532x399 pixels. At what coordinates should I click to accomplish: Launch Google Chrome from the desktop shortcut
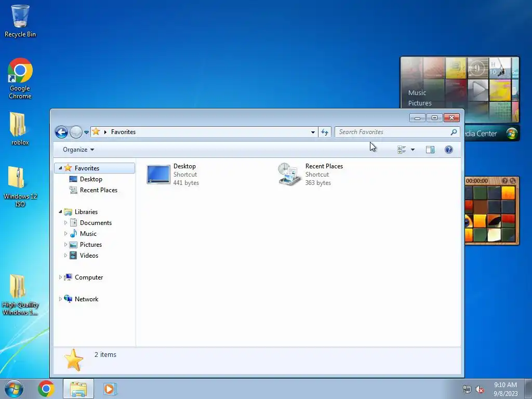click(x=20, y=78)
